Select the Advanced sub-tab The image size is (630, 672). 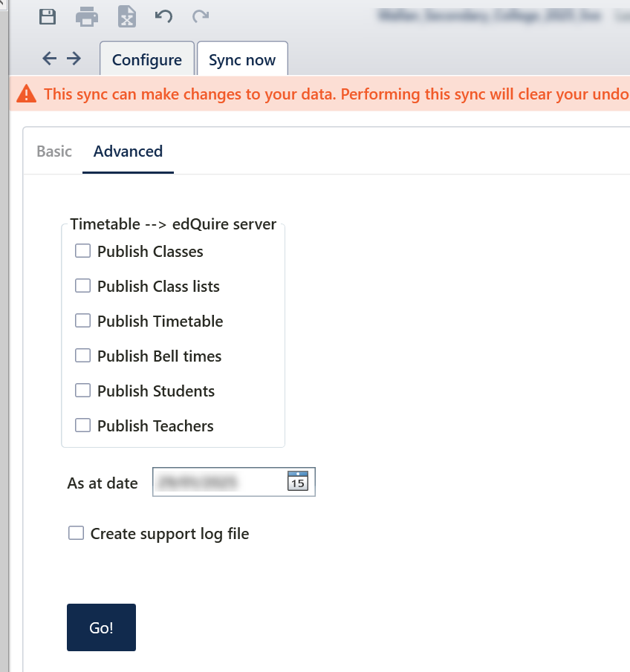[x=128, y=151]
